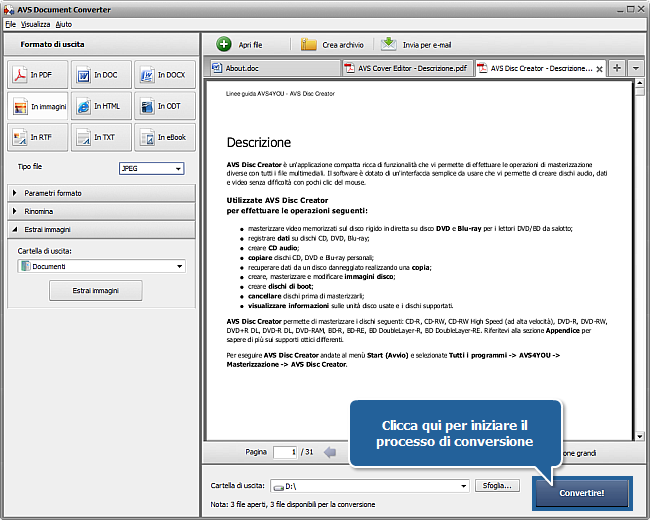Close the AVS Disc Creator tab
The image size is (650, 520).
click(x=599, y=69)
